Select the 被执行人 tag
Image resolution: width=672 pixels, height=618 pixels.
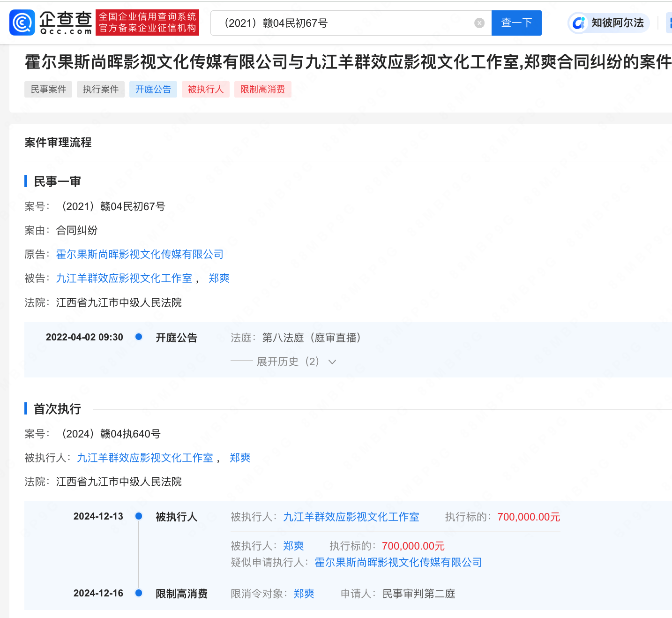coord(206,89)
